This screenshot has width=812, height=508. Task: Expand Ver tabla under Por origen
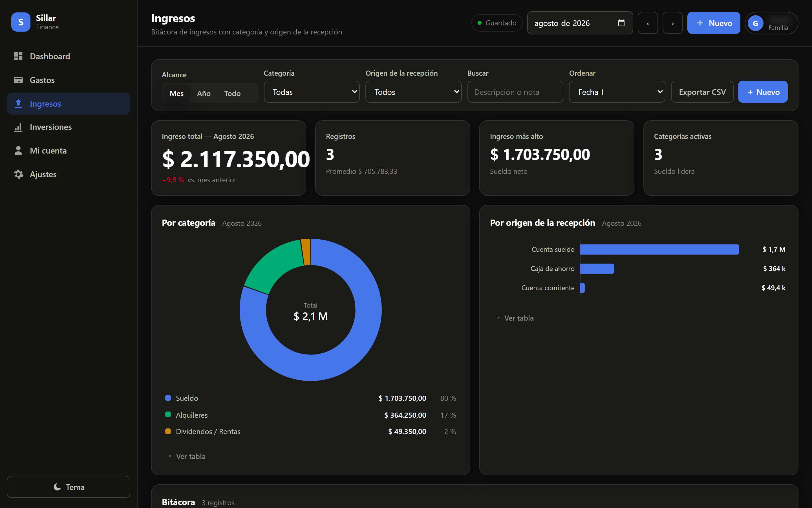click(515, 318)
